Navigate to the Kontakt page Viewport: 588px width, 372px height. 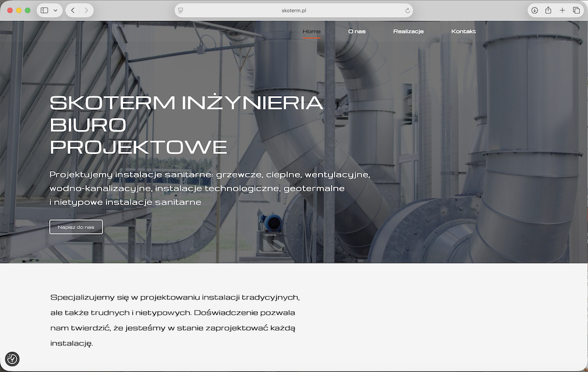(463, 32)
